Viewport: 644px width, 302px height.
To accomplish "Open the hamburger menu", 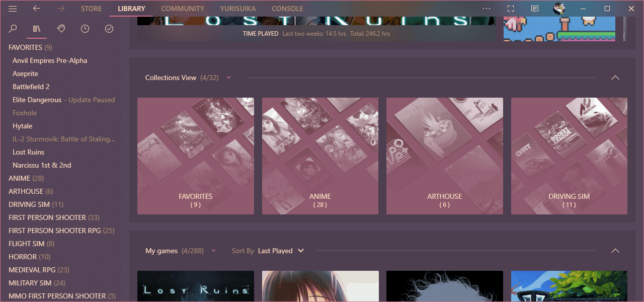I will tap(13, 9).
